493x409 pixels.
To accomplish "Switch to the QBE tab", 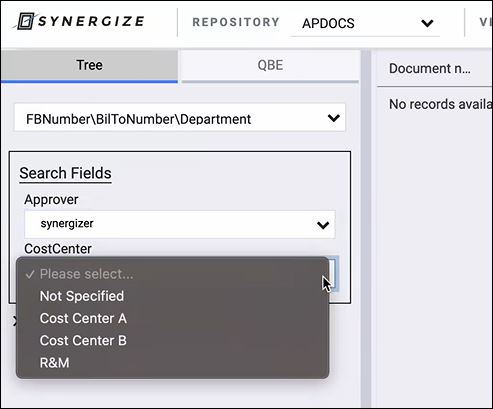I will pyautogui.click(x=270, y=65).
